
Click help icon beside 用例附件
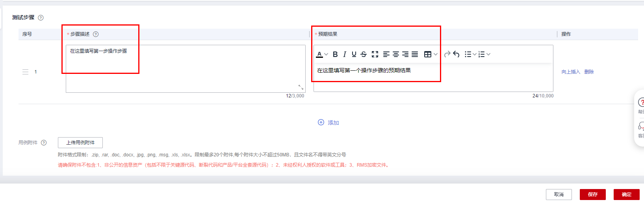point(44,143)
